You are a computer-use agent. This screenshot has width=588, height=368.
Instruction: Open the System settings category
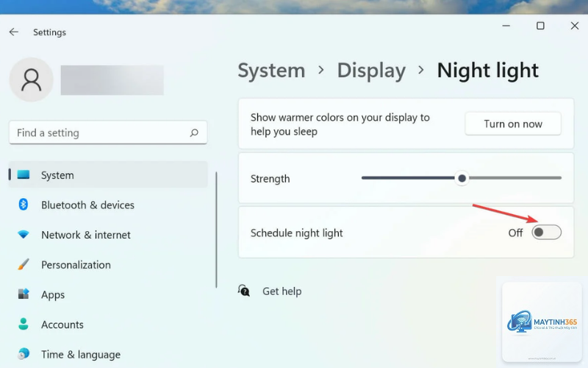coord(108,174)
